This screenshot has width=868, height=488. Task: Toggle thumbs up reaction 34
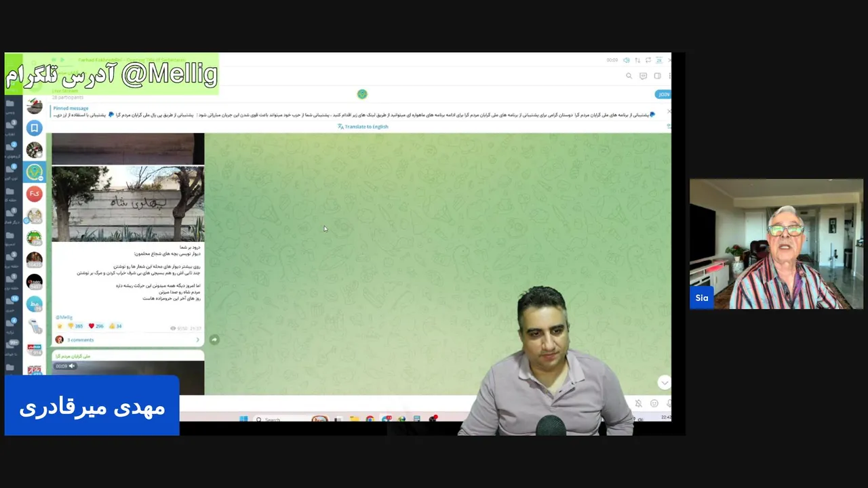pyautogui.click(x=115, y=326)
